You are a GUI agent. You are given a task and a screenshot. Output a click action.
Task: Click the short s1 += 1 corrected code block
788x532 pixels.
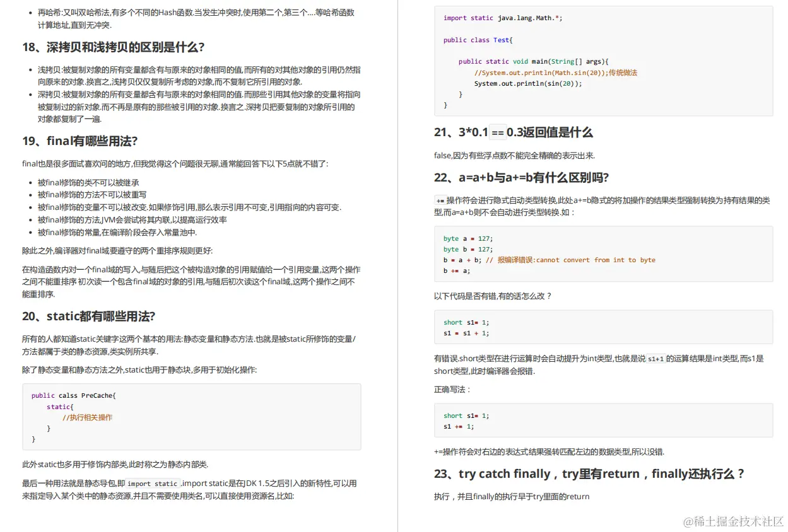point(603,420)
